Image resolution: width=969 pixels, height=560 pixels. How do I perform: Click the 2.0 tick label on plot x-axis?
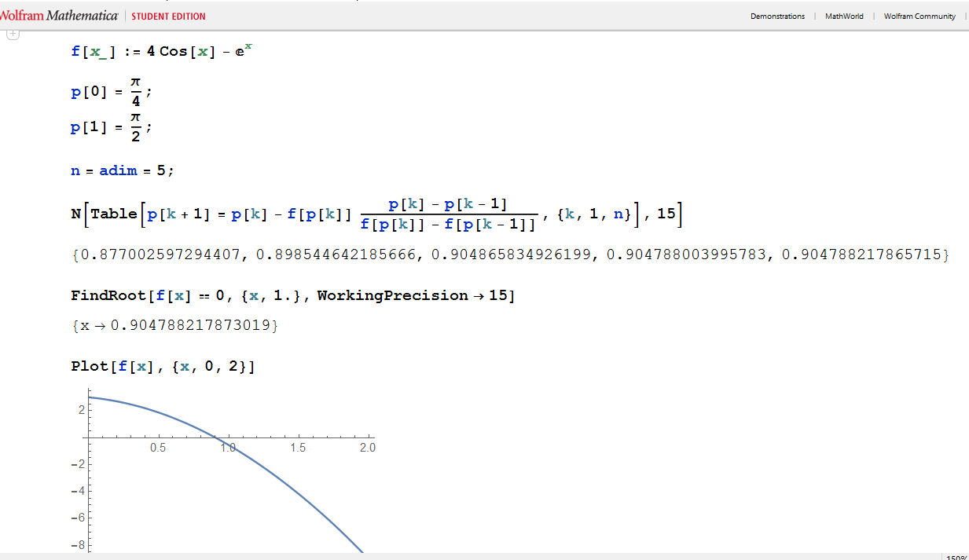coord(367,448)
